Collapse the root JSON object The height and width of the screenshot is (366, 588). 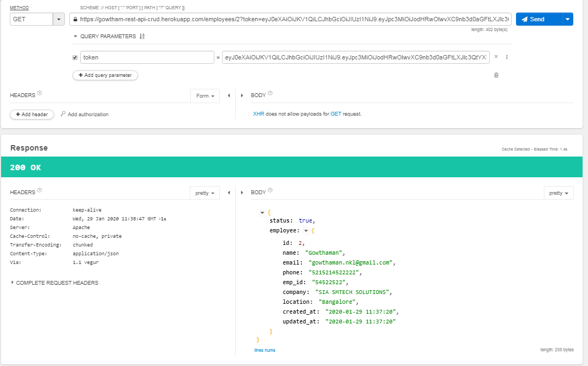tap(262, 213)
